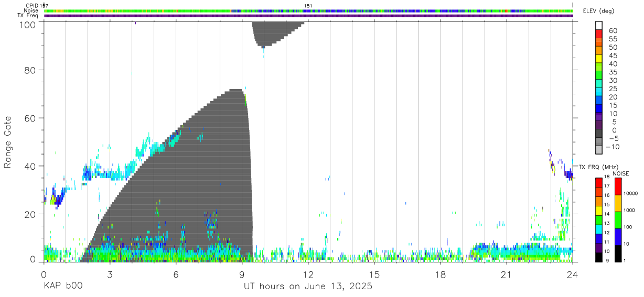Click the '18' tick label on the UT hours axis
Screen dimensions: 644x297
(440, 274)
